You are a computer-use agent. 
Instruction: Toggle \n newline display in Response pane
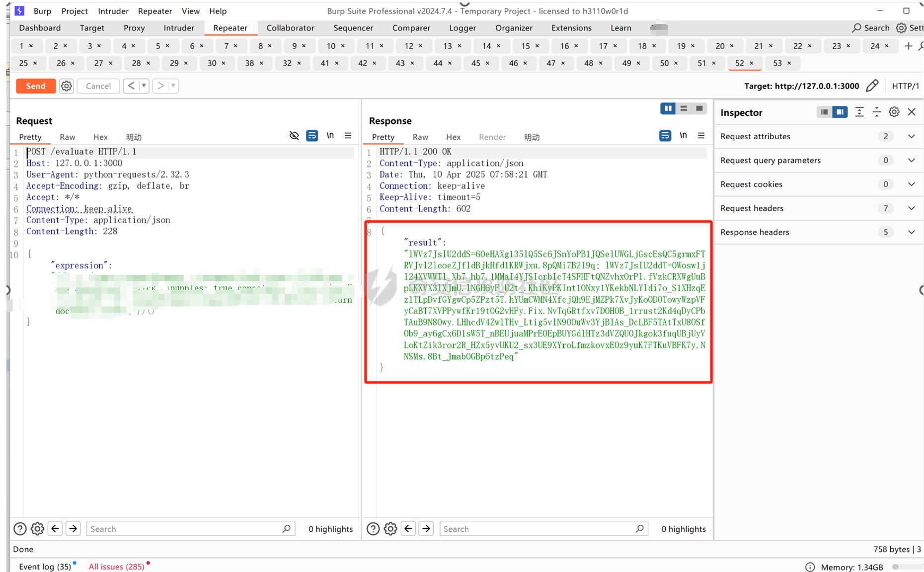click(x=683, y=135)
